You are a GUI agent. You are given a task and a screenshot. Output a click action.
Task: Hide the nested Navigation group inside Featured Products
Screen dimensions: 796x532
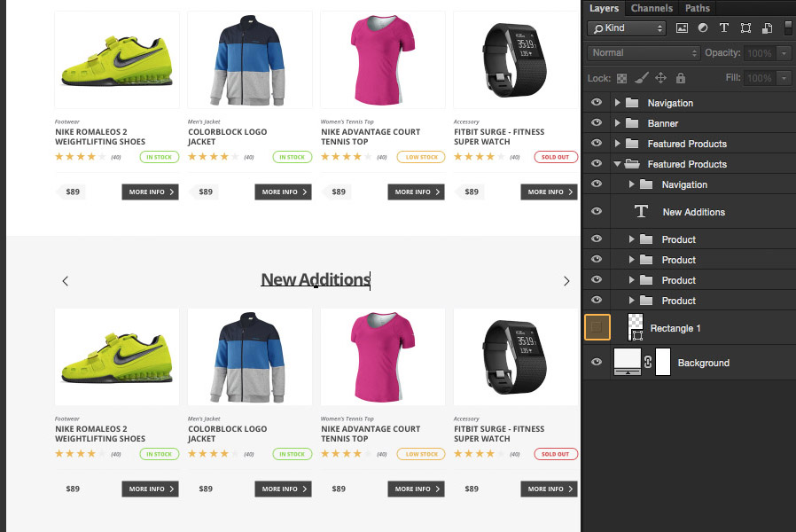pos(597,184)
